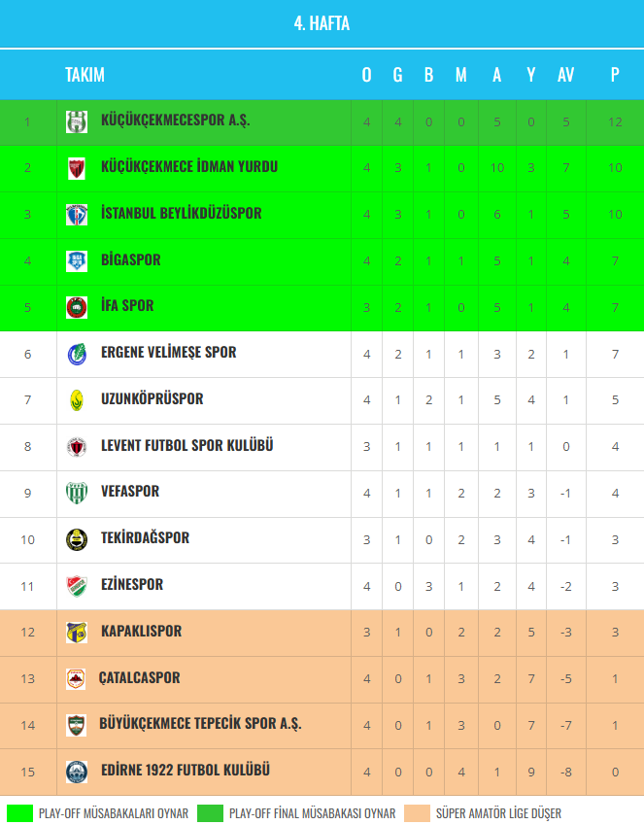The width and height of the screenshot is (644, 825).
Task: Click the Uzunköprüspor yellow crest
Action: 77,399
